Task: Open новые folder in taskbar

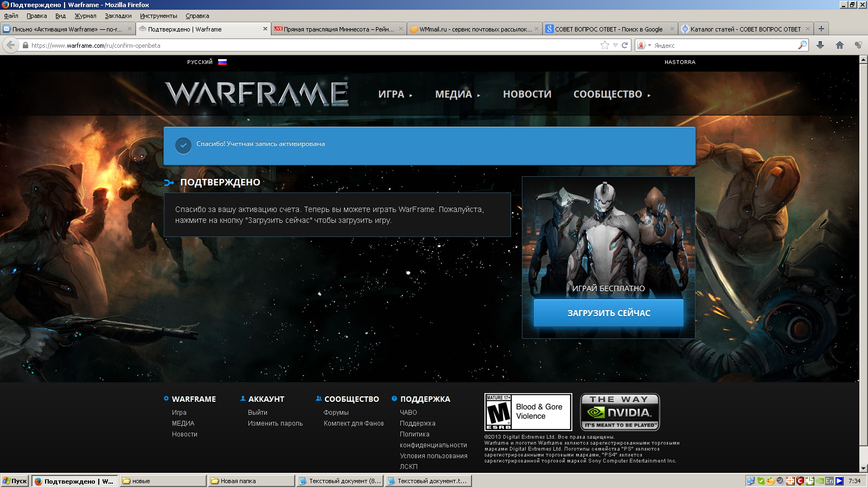Action: [x=163, y=481]
